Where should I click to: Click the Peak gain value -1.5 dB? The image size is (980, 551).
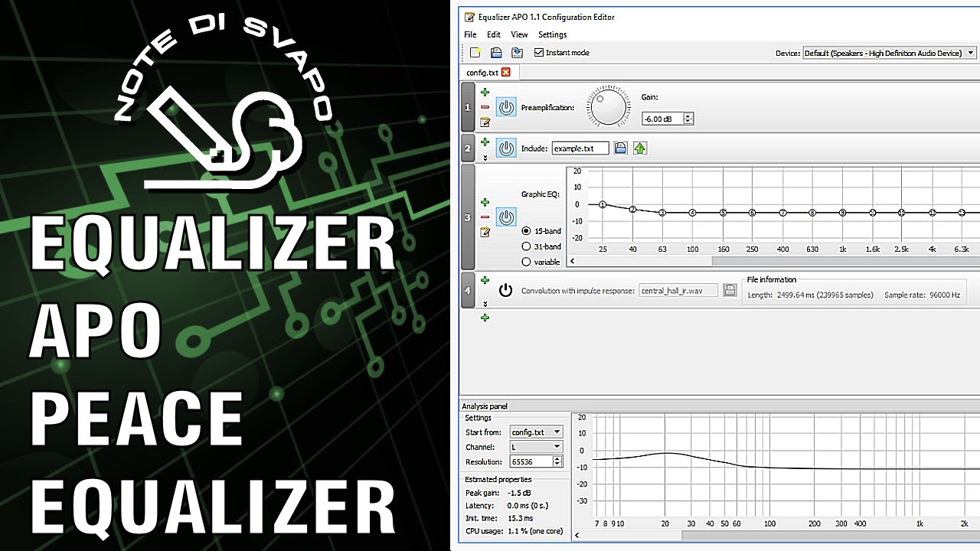(520, 492)
